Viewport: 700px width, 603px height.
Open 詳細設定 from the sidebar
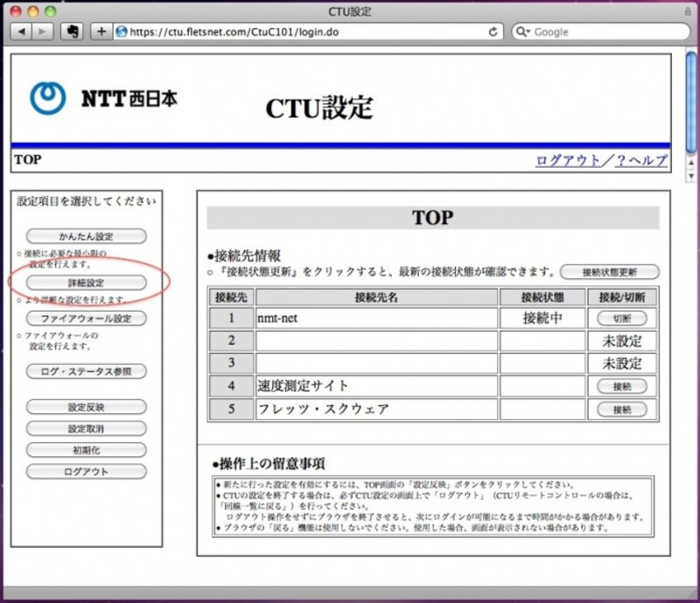[87, 283]
